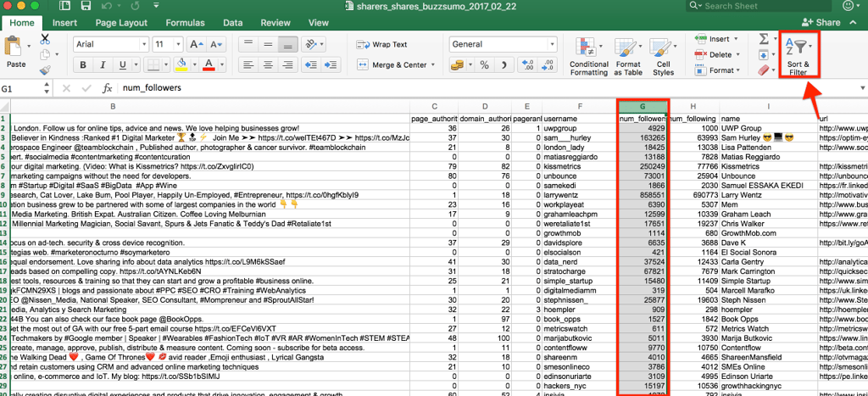Click the name cell Larry Wentz
The height and width of the screenshot is (396, 868).
(x=768, y=195)
